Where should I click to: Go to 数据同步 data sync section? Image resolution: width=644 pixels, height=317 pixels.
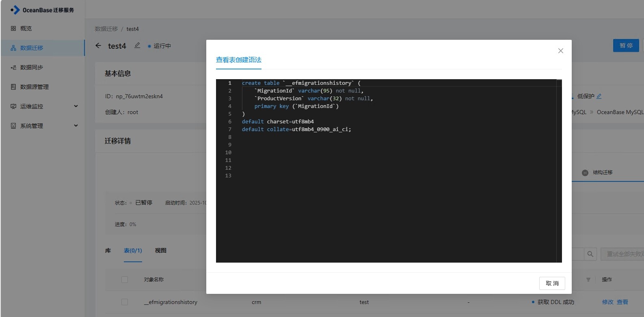(31, 67)
